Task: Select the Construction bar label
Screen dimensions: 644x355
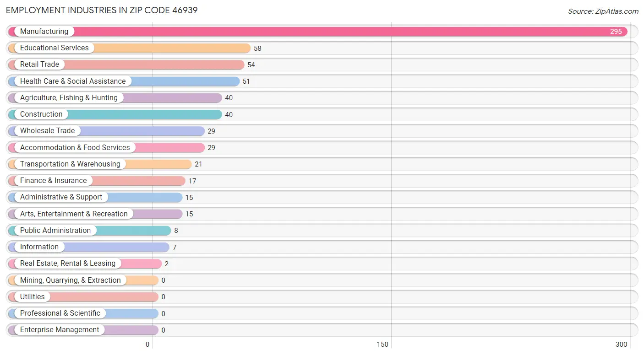Action: [x=41, y=114]
